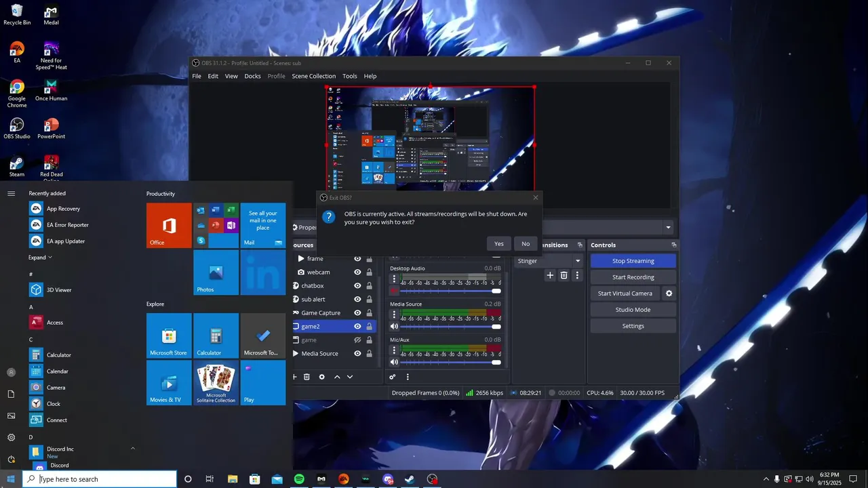The width and height of the screenshot is (868, 488).
Task: Select Once Human desktop shortcut
Action: coord(51,91)
